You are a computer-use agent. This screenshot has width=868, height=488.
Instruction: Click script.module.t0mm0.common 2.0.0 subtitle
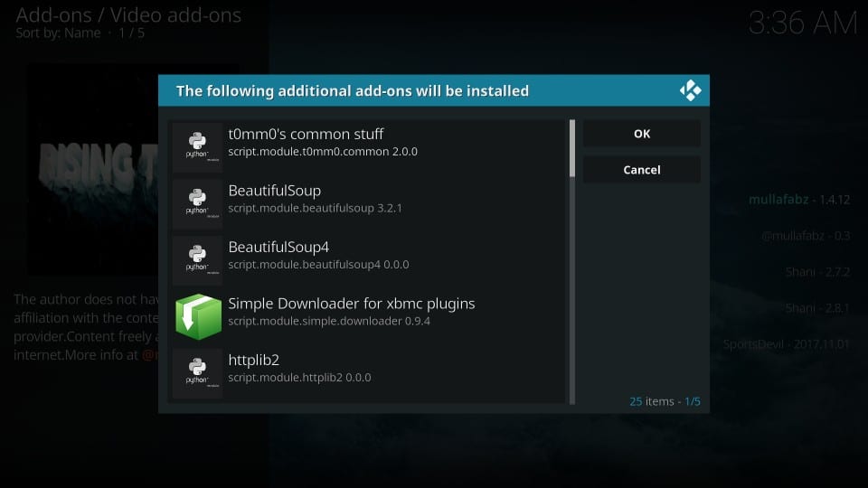[x=323, y=152]
